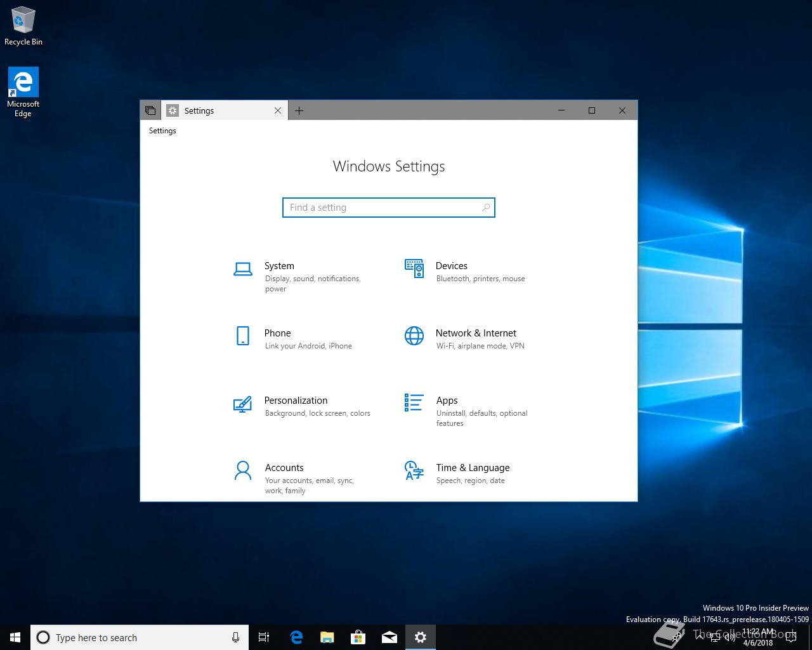Click the Accounts category title
This screenshot has height=650, width=812.
(284, 468)
